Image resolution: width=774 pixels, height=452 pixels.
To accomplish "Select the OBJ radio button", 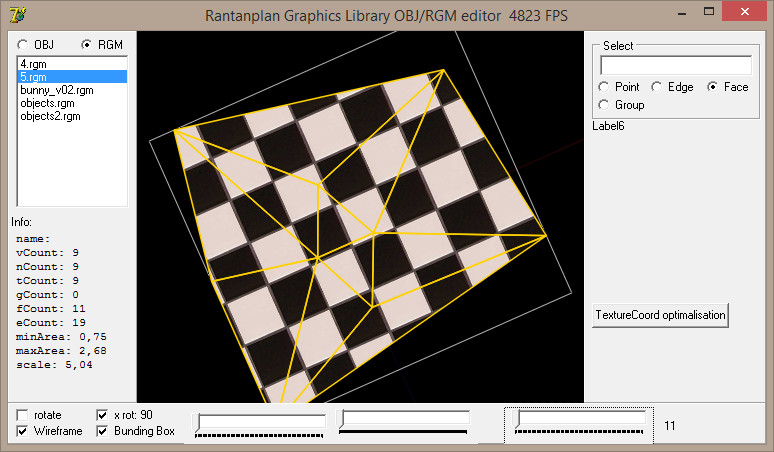I will pyautogui.click(x=23, y=45).
